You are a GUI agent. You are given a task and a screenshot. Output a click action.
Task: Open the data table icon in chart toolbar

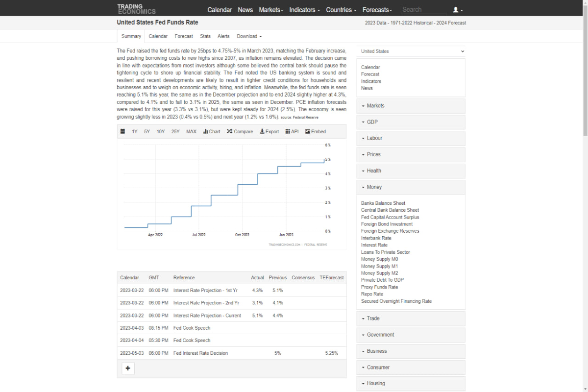[x=122, y=131]
